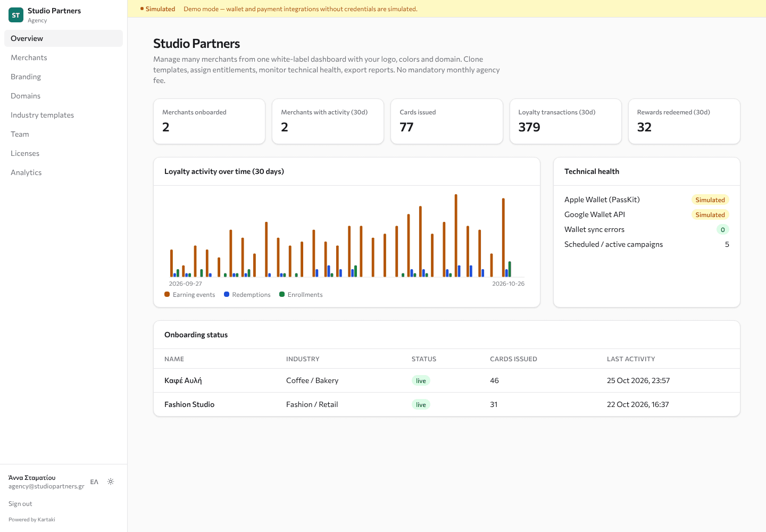Click the agency@studiopartners.gr email text

pos(46,486)
